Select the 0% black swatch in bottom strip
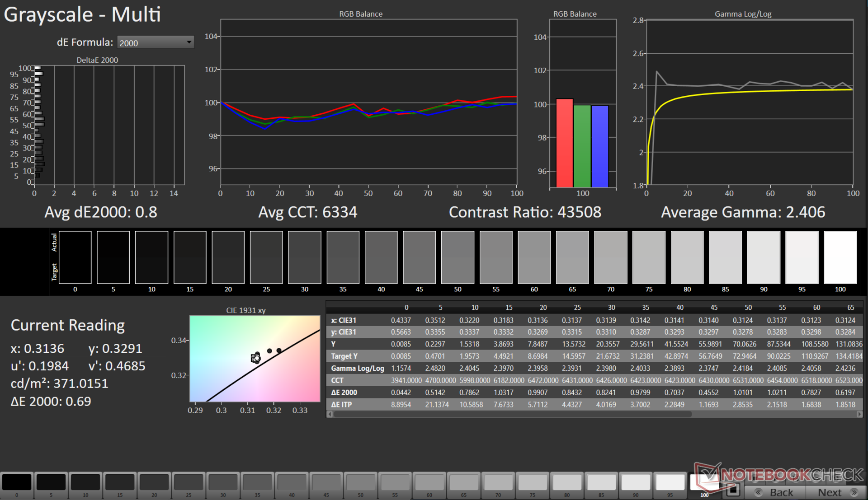This screenshot has height=500, width=868. pyautogui.click(x=17, y=482)
